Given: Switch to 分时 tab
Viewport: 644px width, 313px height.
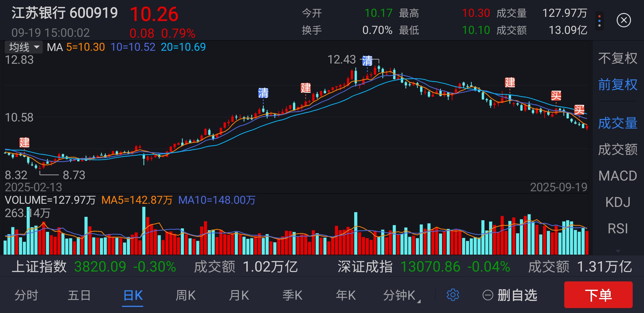Looking at the screenshot, I should (x=26, y=295).
